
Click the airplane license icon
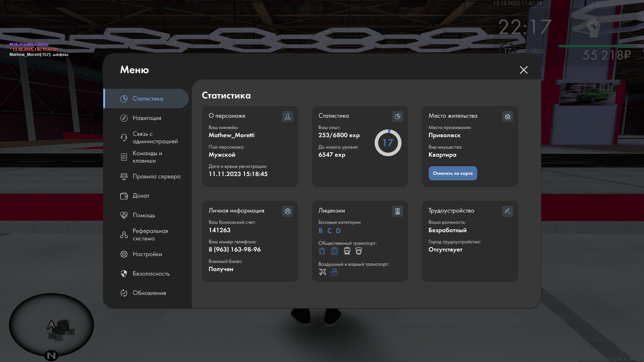click(x=322, y=272)
